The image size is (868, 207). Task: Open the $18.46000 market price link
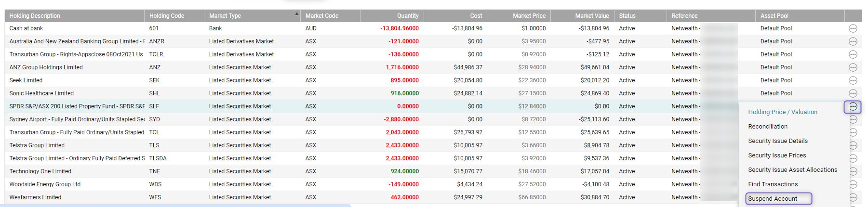click(x=532, y=171)
